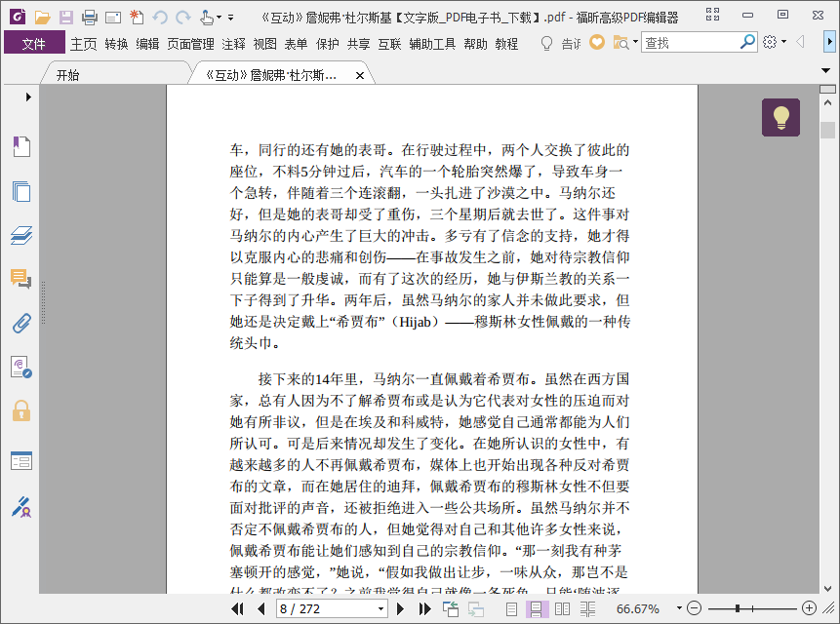Go to the next page
Screen dimensions: 840x624
(x=400, y=608)
